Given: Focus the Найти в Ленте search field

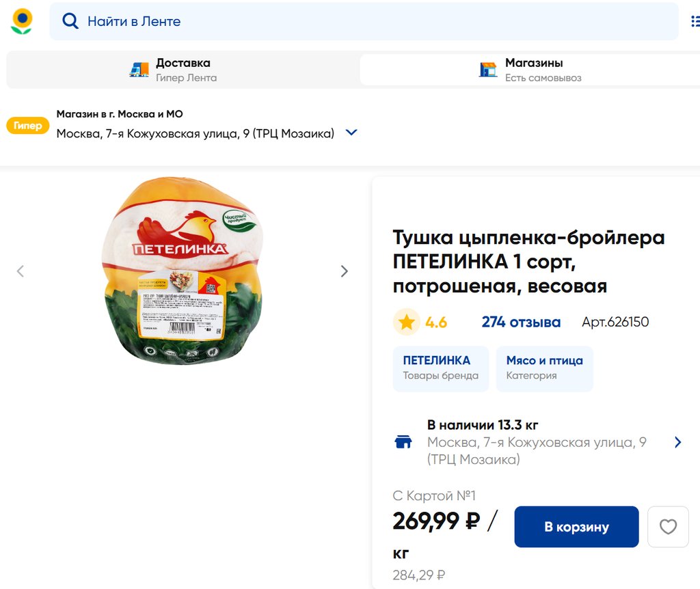Looking at the screenshot, I should point(369,21).
